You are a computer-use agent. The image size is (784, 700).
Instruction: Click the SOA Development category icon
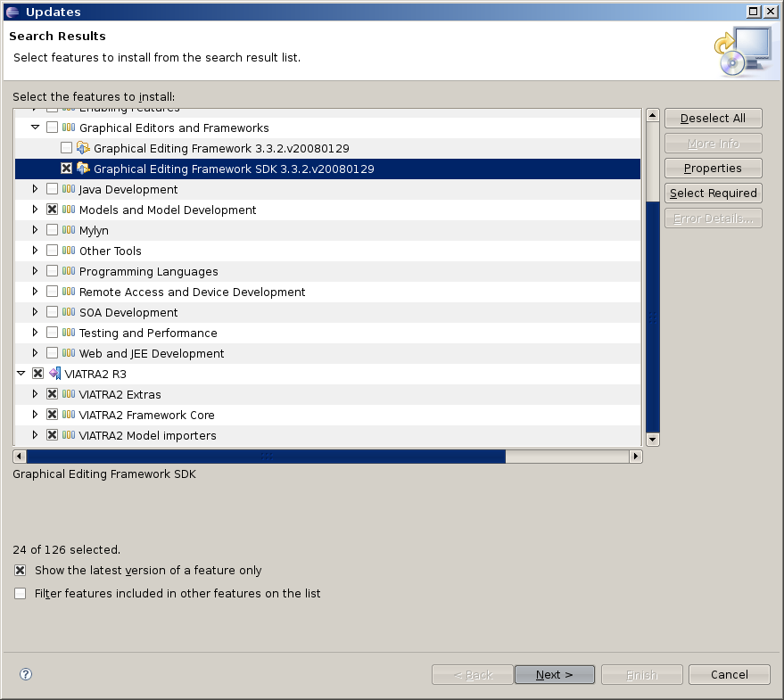[x=69, y=312]
